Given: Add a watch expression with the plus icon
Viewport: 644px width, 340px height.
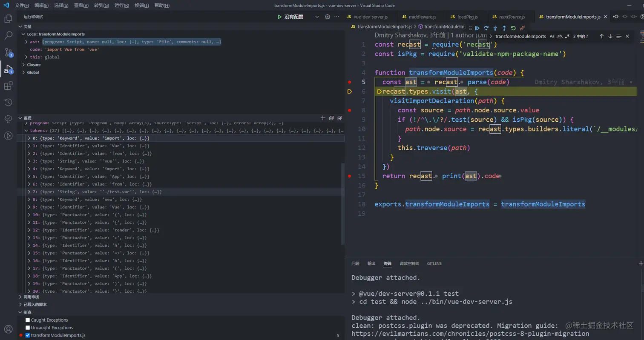Looking at the screenshot, I should [323, 118].
